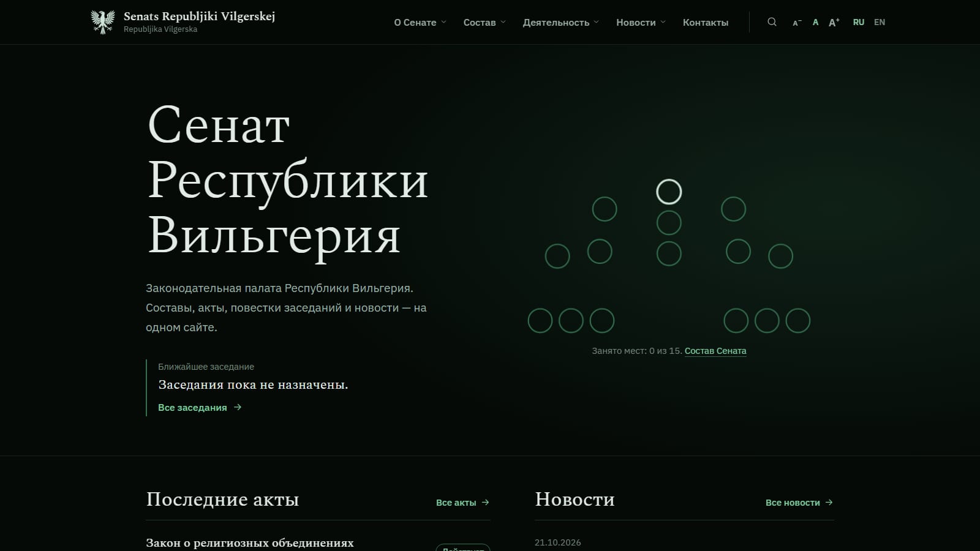
Task: Switch language to RU
Action: [x=859, y=22]
